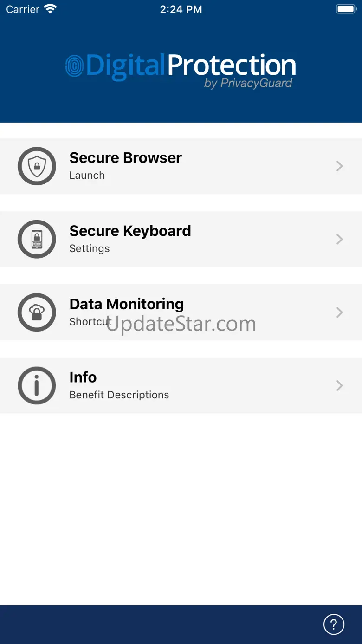Expand Secure Browser using its chevron

pos(340,166)
